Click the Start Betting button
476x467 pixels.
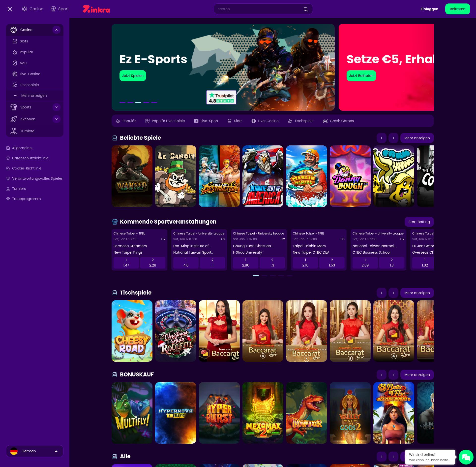click(x=419, y=222)
